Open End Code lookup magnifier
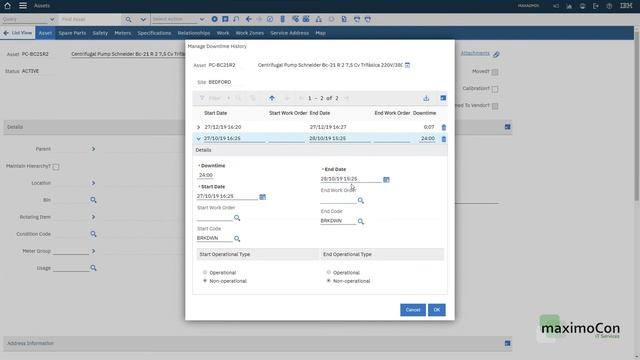Viewport: 640px width, 360px height. coord(360,221)
